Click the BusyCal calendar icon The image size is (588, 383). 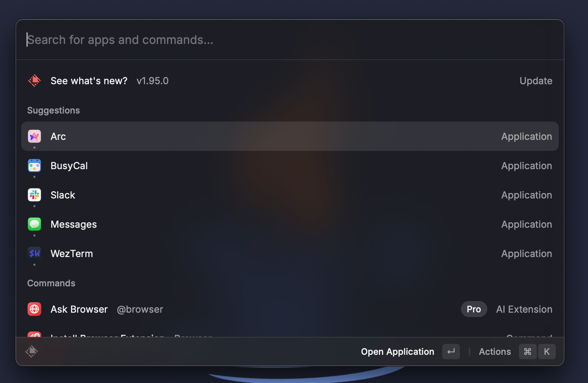point(34,166)
